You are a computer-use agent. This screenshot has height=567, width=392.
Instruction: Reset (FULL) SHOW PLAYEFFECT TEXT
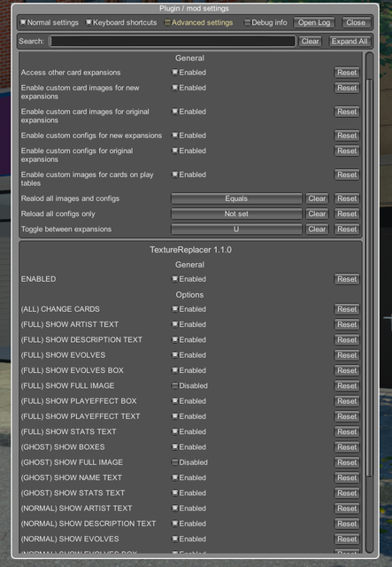click(x=347, y=416)
